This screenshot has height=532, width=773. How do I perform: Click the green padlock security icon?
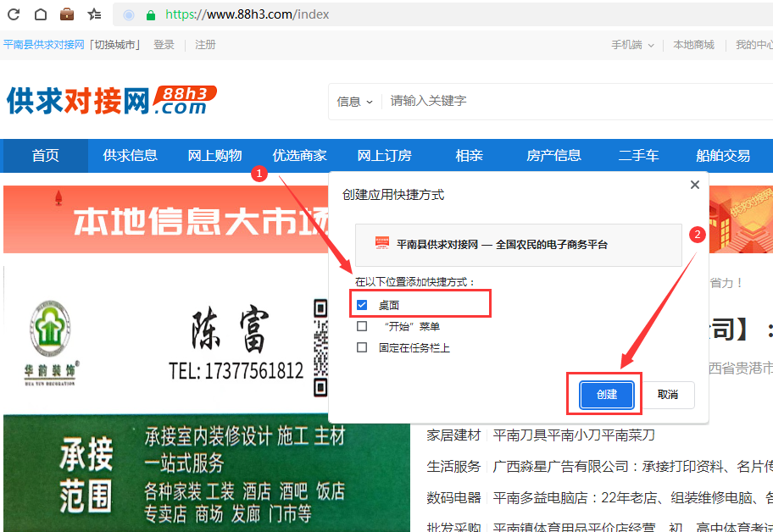pos(151,15)
